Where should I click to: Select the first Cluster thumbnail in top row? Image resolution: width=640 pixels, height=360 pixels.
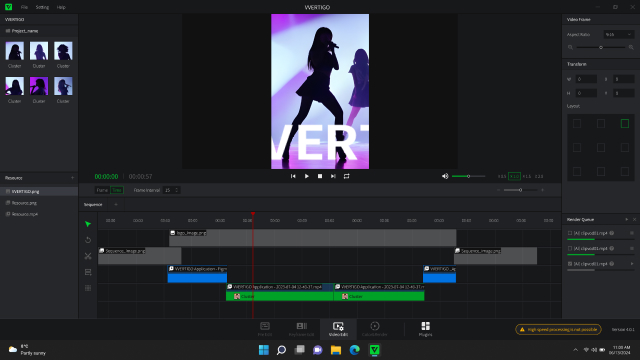15,51
